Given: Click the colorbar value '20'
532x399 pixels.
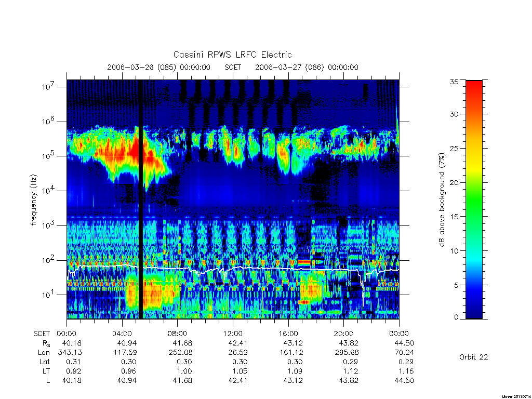Looking at the screenshot, I should (x=454, y=182).
